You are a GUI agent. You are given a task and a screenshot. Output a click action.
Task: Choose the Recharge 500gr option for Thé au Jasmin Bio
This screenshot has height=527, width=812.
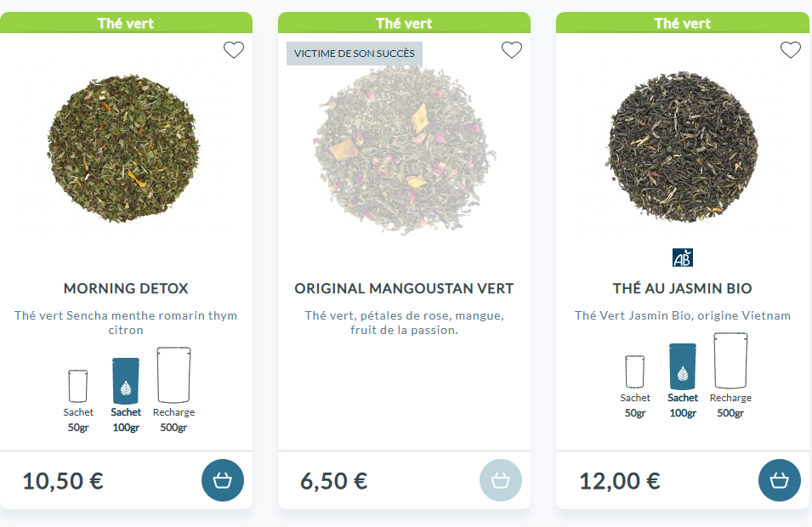(x=730, y=360)
